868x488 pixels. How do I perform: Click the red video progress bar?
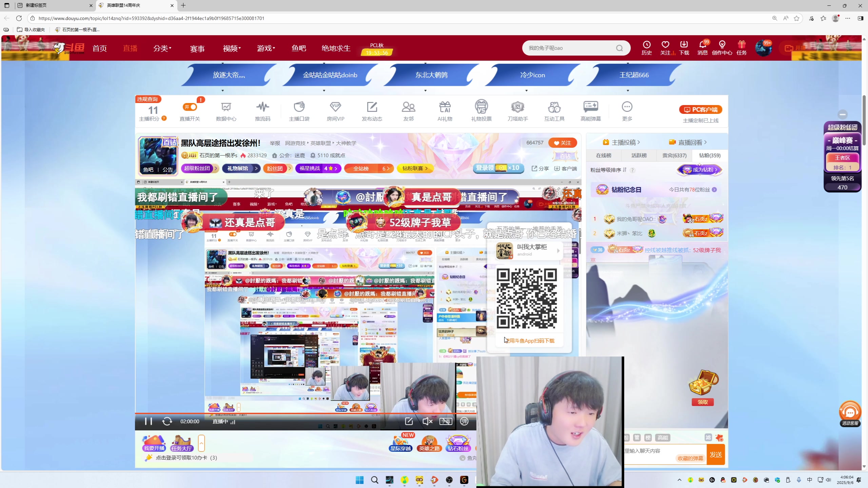pyautogui.click(x=305, y=413)
